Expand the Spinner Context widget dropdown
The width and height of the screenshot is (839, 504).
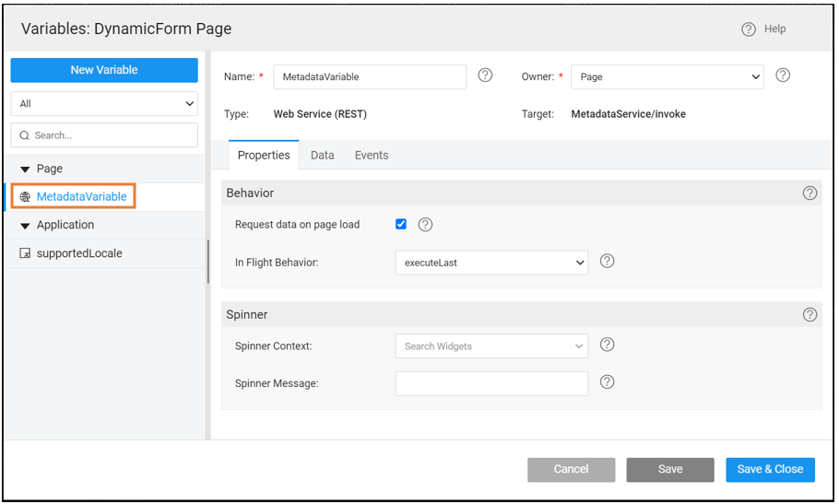coord(491,346)
